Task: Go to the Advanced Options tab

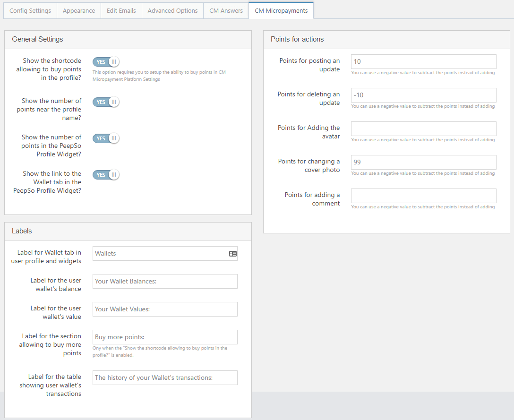Action: [x=172, y=10]
